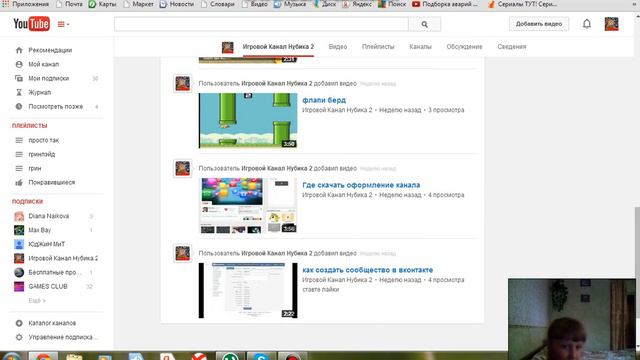Open the account avatar in header
This screenshot has height=360, width=640.
tap(611, 24)
